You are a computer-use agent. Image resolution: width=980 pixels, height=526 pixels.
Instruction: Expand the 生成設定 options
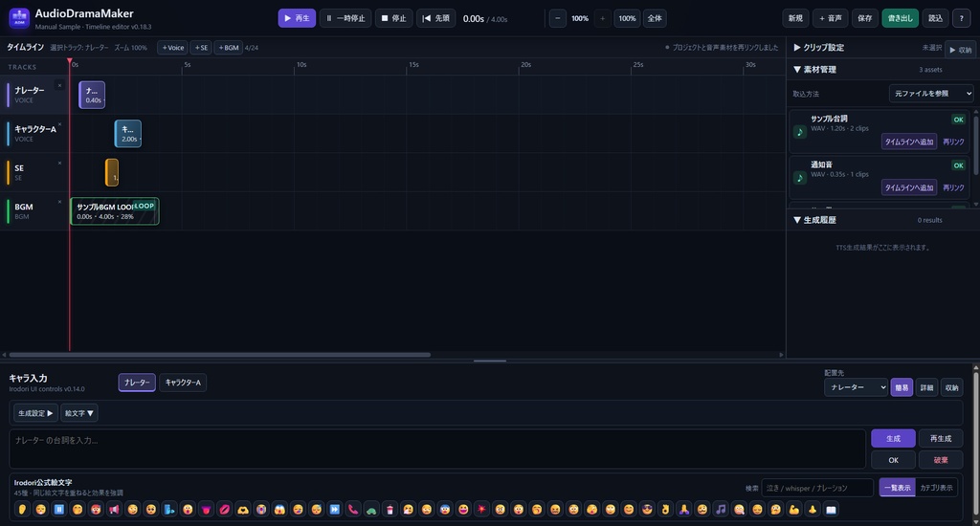coord(35,413)
